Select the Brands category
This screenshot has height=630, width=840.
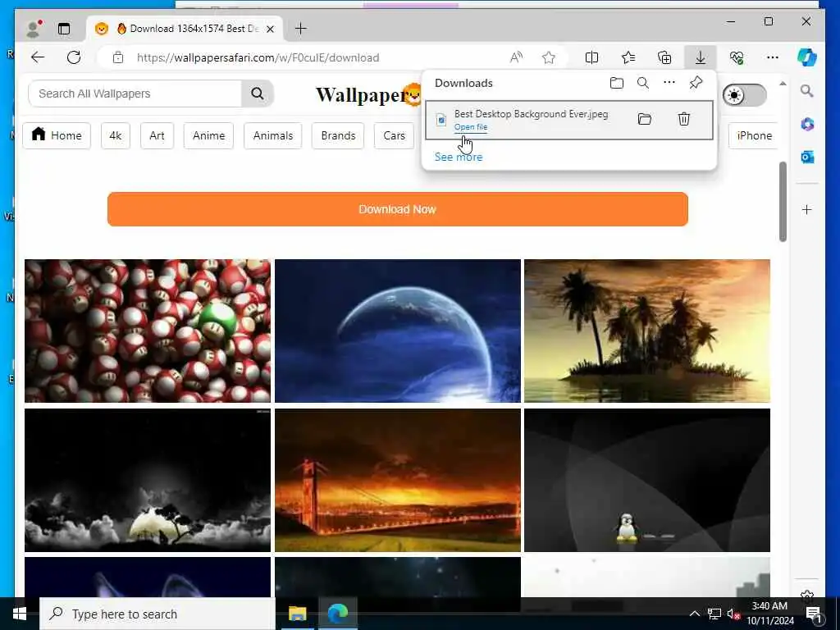338,135
